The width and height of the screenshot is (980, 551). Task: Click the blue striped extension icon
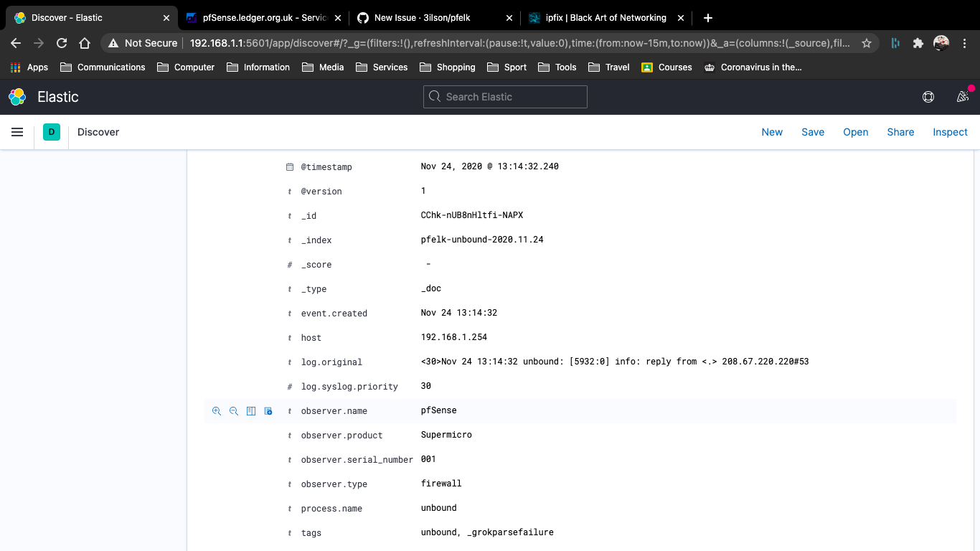tap(895, 43)
